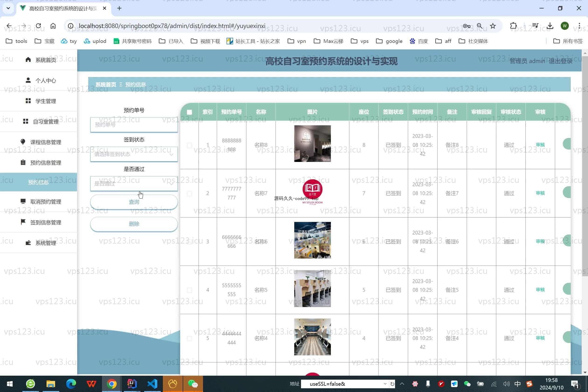Click the page vertical scrollbar
Image resolution: width=588 pixels, height=392 pixels.
pyautogui.click(x=585, y=166)
